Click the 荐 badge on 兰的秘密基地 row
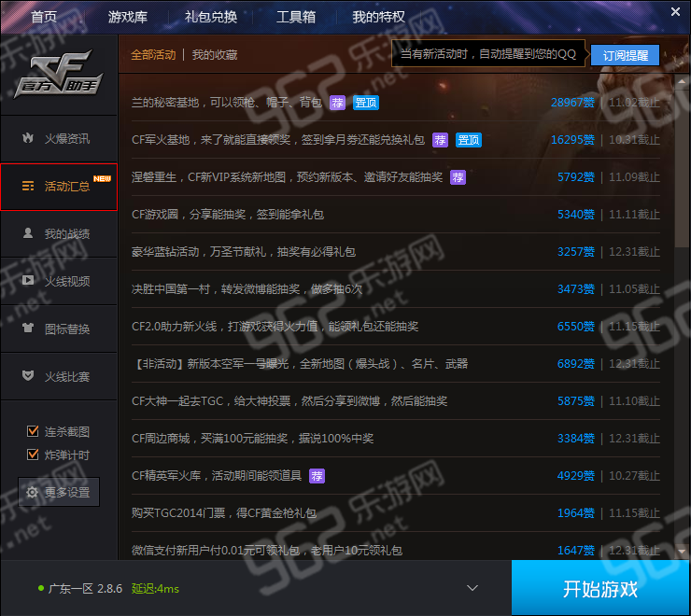Viewport: 691px width, 616px height. (338, 103)
